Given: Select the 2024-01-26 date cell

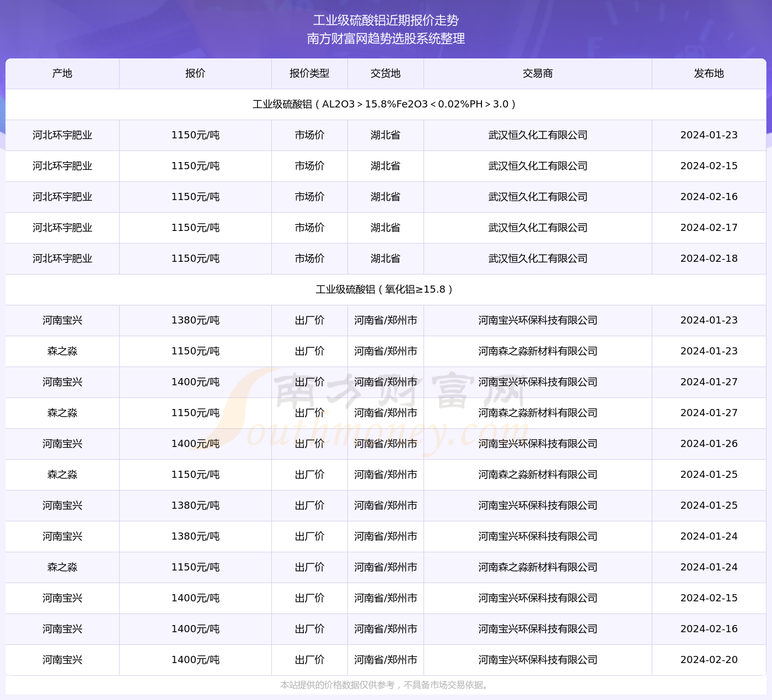Looking at the screenshot, I should coord(709,444).
